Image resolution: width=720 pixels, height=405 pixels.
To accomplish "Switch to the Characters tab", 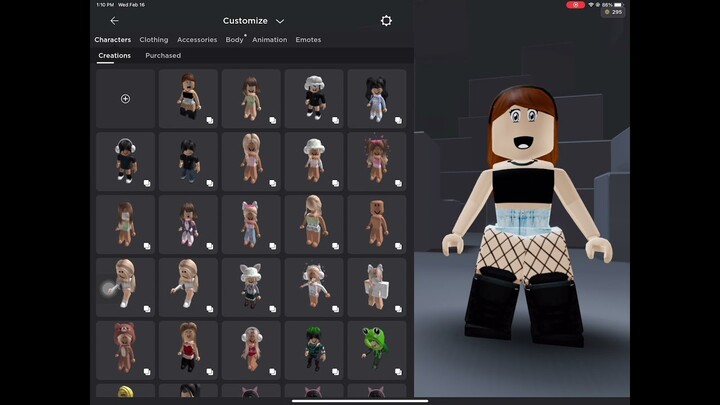I will 112,39.
